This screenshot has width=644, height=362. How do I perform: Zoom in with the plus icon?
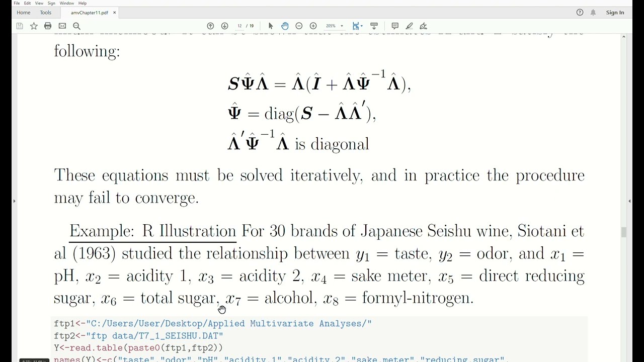313,26
